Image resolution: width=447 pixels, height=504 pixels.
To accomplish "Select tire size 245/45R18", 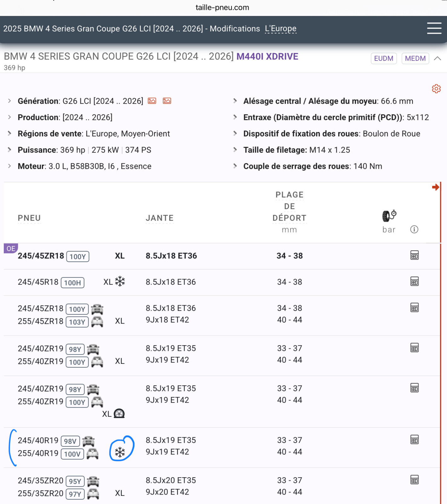I will [38, 282].
